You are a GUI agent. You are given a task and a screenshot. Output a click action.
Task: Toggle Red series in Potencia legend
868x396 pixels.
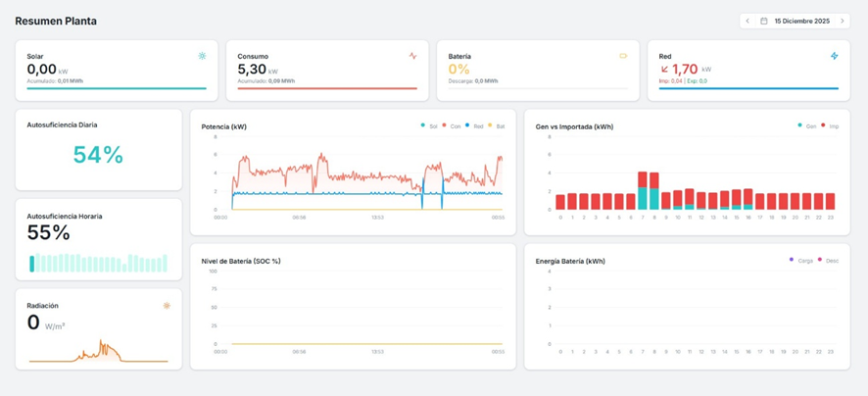(x=475, y=126)
